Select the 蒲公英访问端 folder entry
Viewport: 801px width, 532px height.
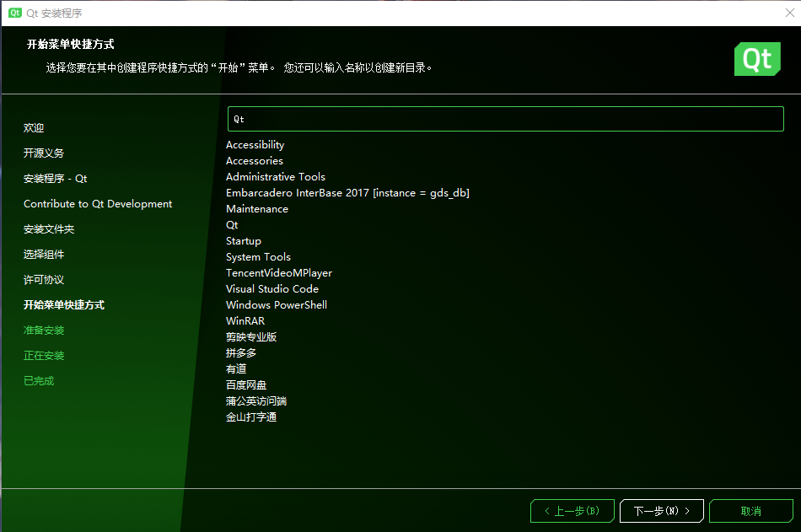[256, 401]
